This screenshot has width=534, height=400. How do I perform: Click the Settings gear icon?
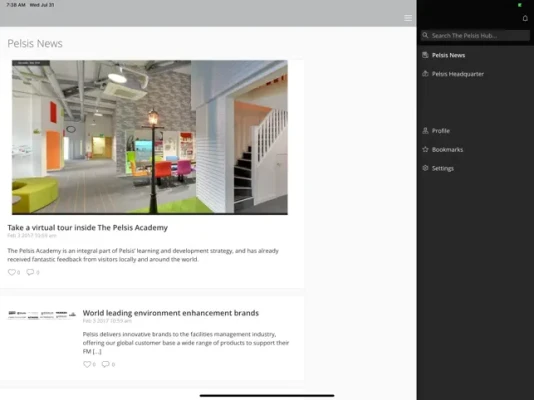click(x=425, y=168)
